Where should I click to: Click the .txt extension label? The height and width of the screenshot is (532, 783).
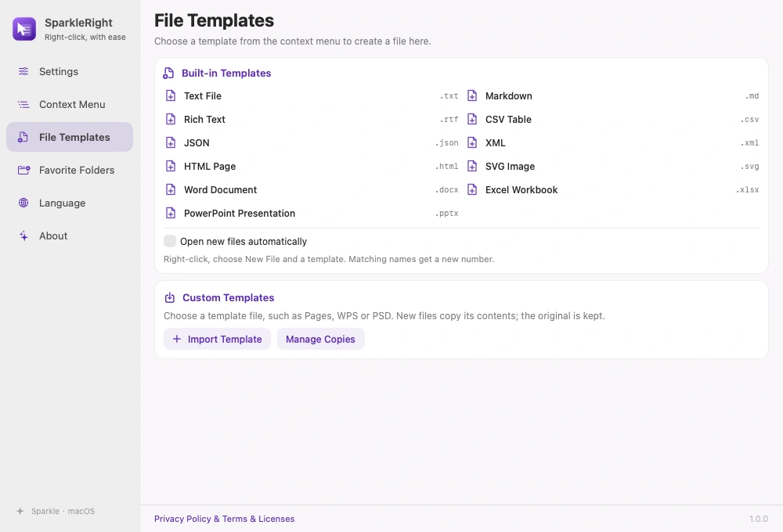[449, 95]
